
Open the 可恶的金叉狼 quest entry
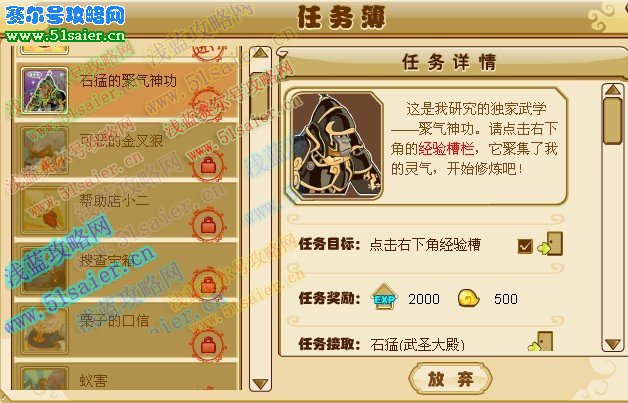(x=127, y=150)
